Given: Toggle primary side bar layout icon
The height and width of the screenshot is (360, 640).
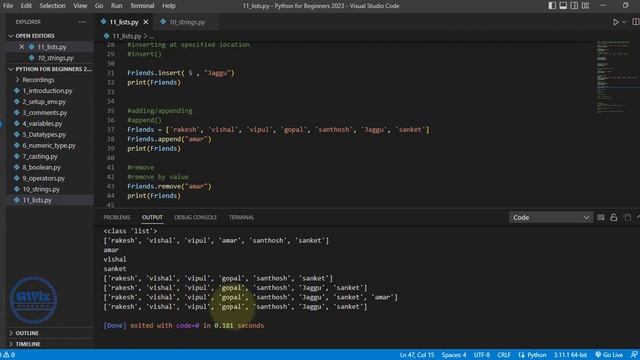Looking at the screenshot, I should tap(552, 6).
